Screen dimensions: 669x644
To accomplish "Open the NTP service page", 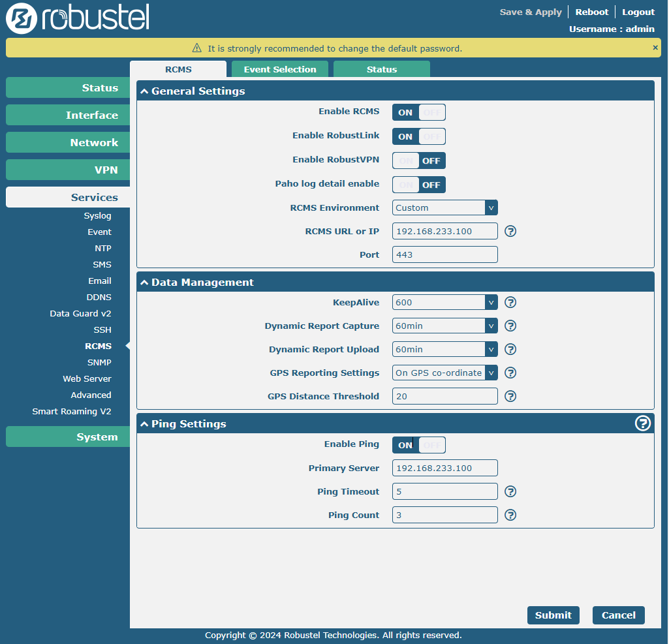I will [x=103, y=248].
